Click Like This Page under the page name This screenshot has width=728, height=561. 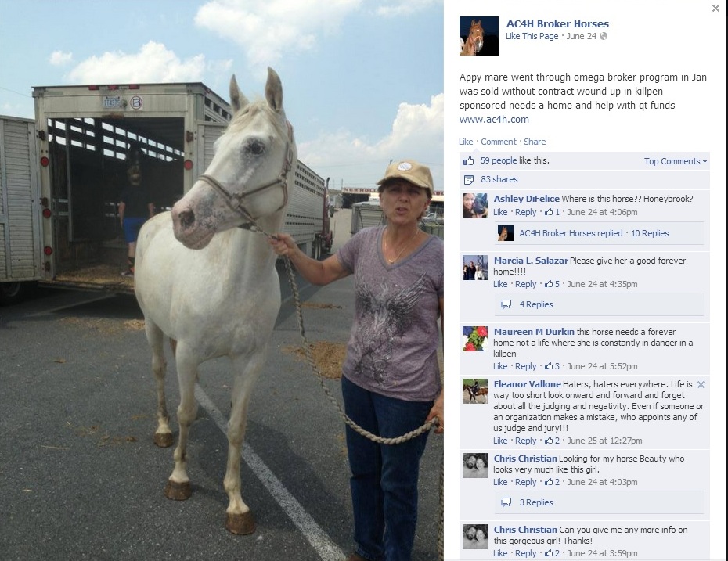tap(532, 36)
